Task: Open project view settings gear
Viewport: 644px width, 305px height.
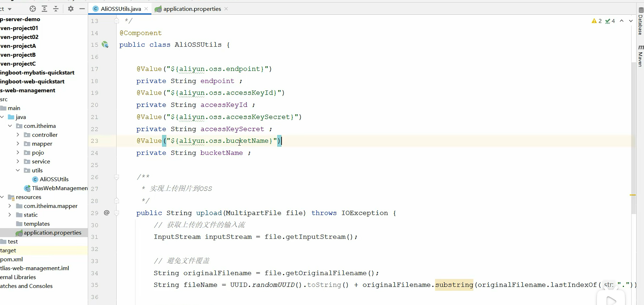Action: (x=71, y=9)
